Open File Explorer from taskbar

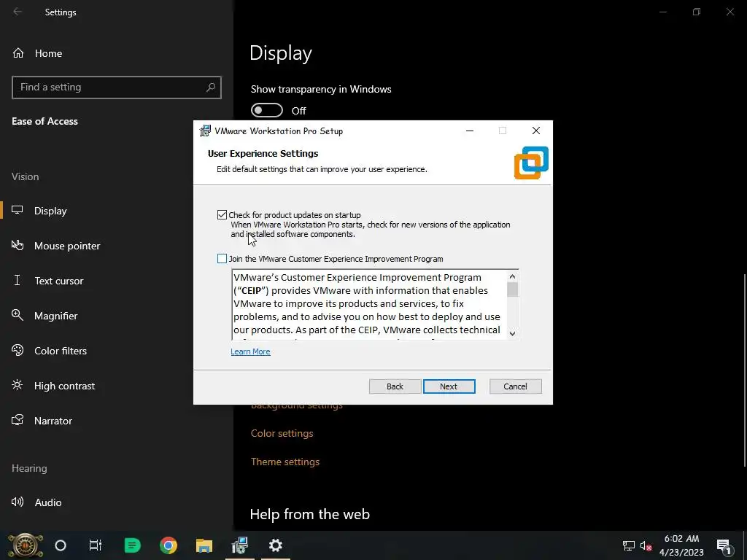point(204,545)
